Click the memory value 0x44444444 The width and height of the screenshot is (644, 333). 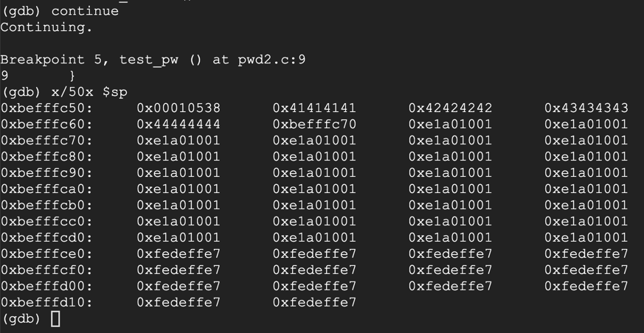pos(178,125)
